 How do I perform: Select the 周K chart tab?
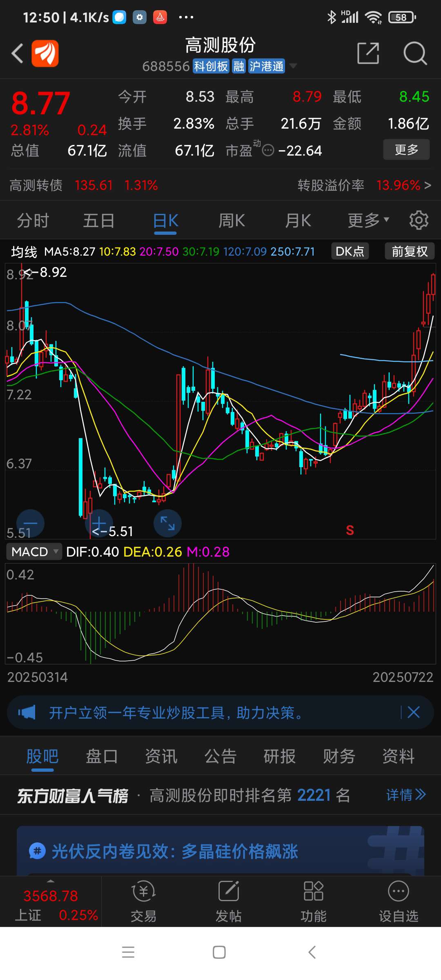tap(232, 220)
